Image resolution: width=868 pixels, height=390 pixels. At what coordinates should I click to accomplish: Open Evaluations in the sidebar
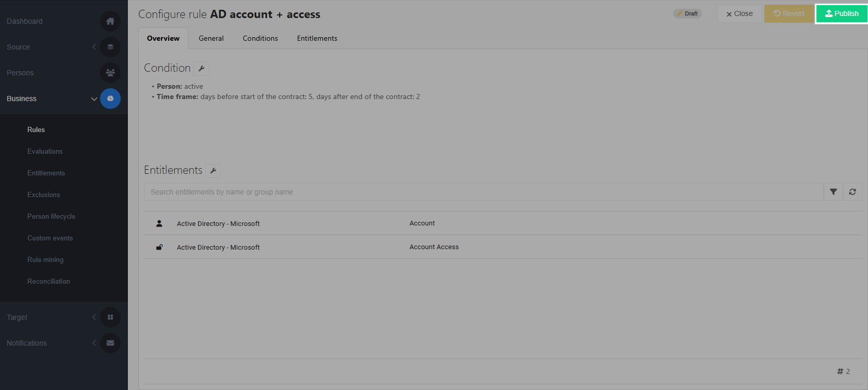point(45,151)
